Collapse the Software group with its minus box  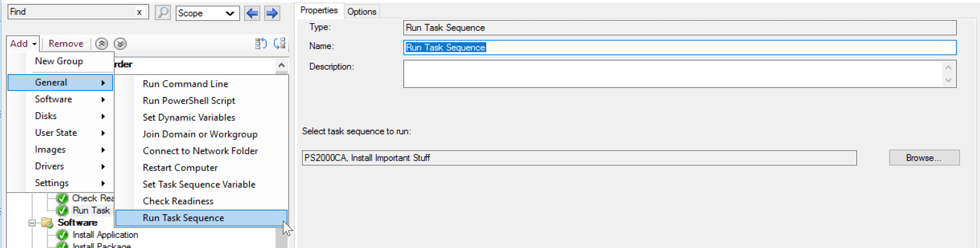pos(32,223)
